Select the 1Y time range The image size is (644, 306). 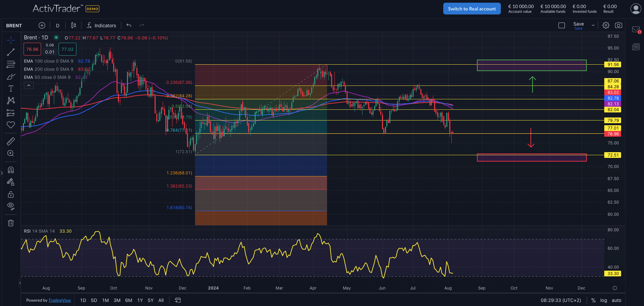point(140,300)
